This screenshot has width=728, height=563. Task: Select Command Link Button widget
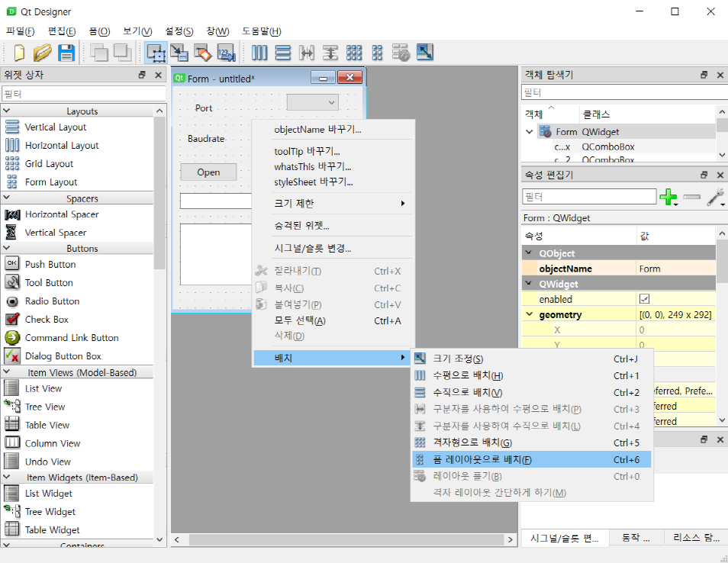(x=72, y=338)
